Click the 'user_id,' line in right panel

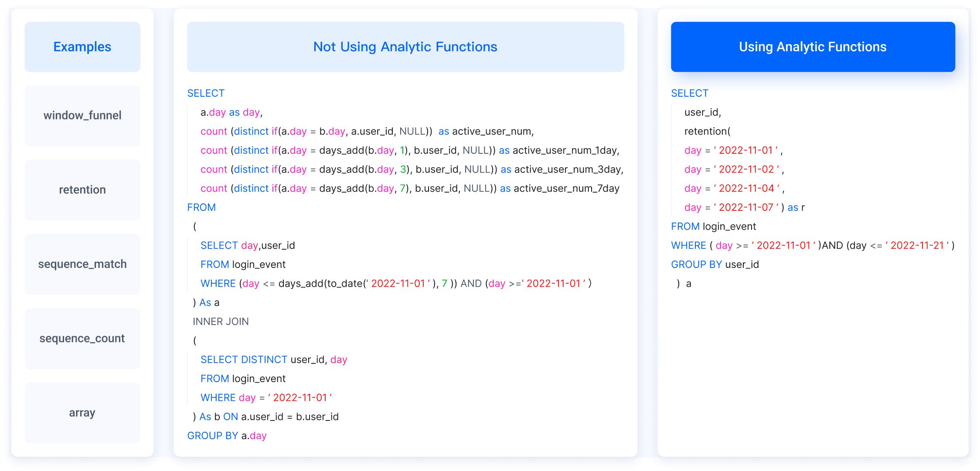[703, 112]
